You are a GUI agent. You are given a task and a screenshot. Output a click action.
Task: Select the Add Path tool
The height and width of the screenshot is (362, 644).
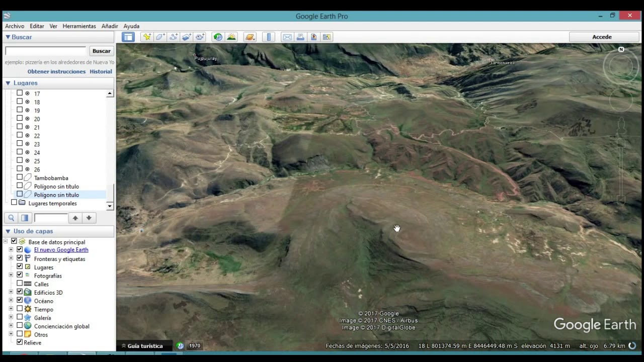coord(174,37)
